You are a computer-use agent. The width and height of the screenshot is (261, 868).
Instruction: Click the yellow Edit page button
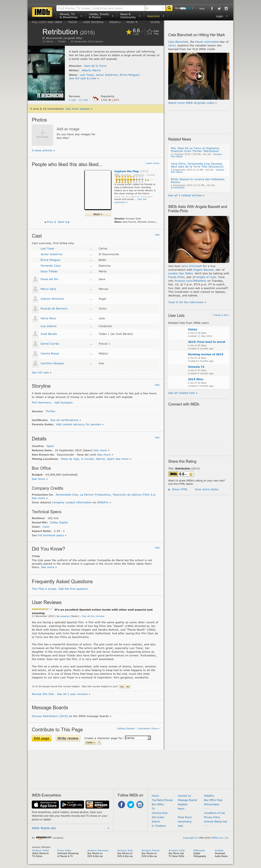(x=41, y=738)
